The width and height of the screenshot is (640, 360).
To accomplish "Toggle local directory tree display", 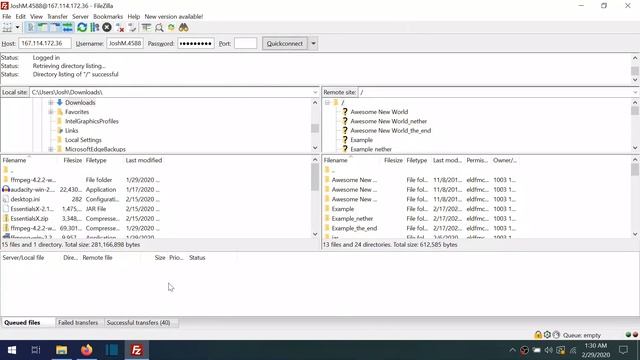I will point(42,27).
